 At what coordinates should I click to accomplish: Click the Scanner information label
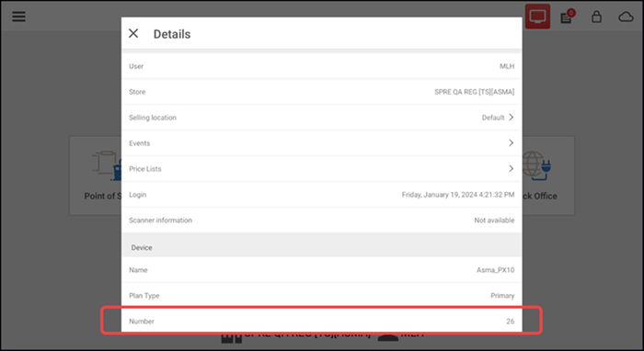point(161,221)
